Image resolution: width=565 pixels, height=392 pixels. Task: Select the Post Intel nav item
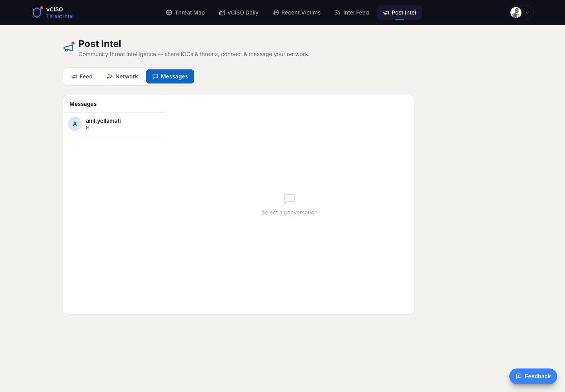tap(399, 13)
